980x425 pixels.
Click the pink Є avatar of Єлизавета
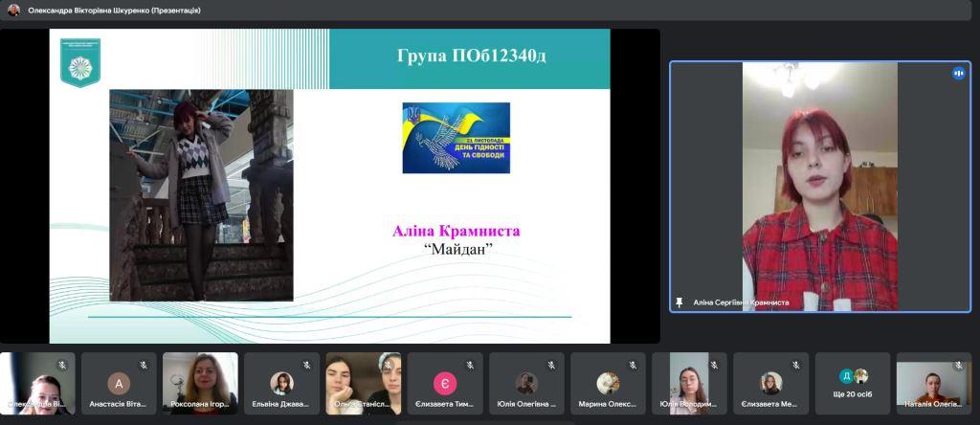tap(445, 383)
